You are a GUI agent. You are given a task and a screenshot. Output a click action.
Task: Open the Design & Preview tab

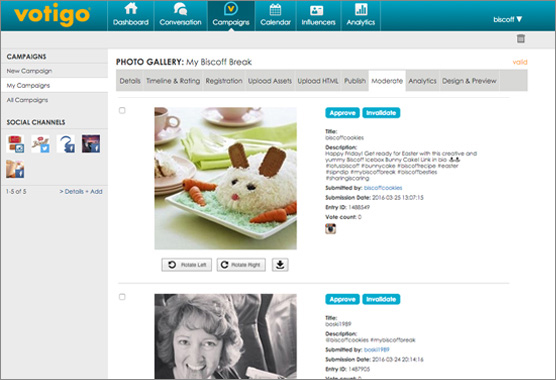(469, 81)
